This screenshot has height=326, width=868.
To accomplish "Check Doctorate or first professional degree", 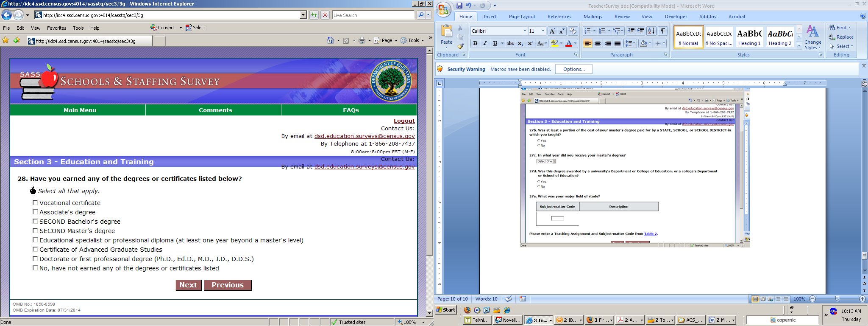I will 35,259.
